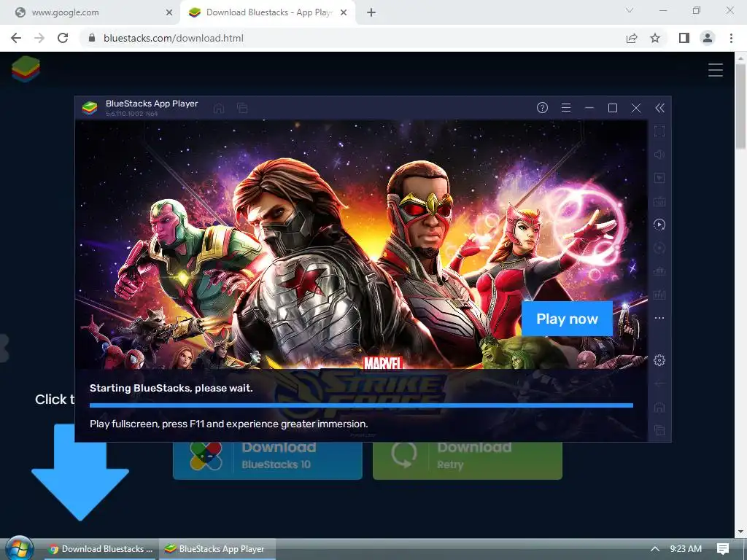Open recent apps icon at sidebar bottom
This screenshot has height=560, width=747.
(659, 430)
